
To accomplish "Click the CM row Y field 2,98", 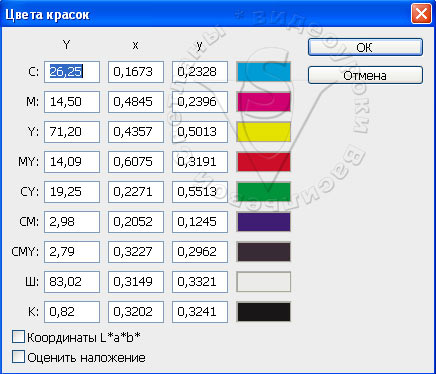I will point(72,222).
